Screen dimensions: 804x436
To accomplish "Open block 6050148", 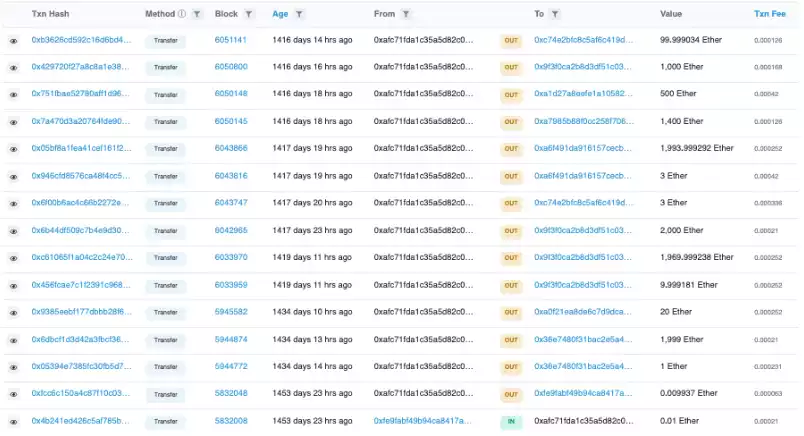I will coord(231,93).
